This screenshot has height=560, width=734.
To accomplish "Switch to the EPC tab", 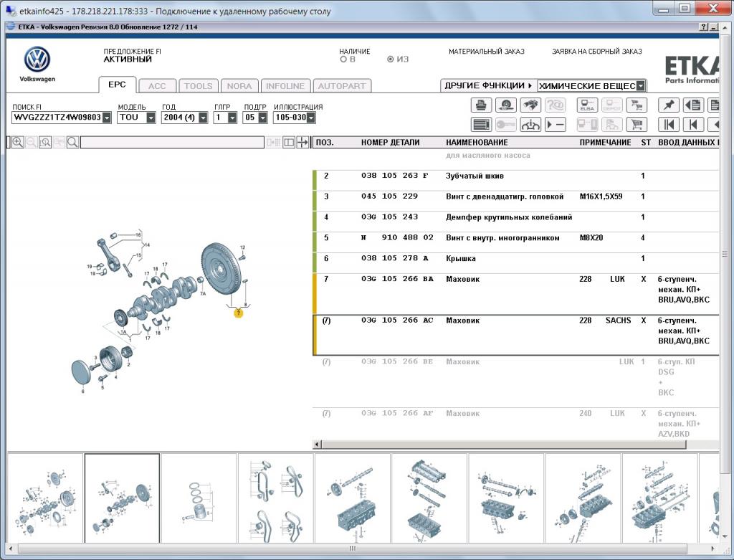I will pos(117,85).
